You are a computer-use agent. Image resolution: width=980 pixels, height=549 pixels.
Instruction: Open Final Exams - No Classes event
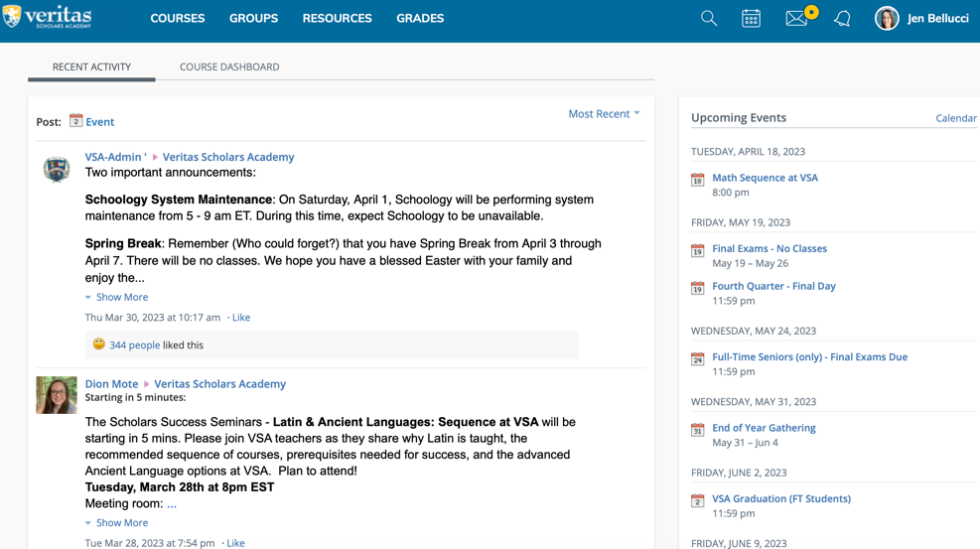click(770, 248)
